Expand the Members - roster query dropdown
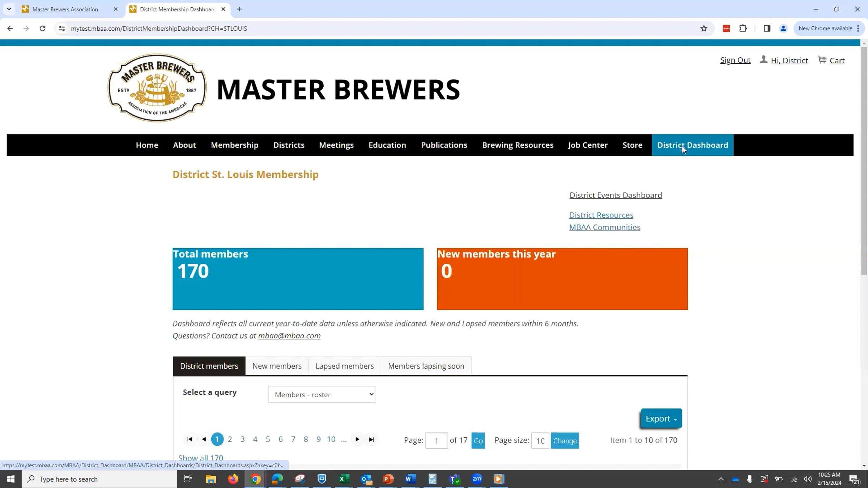 point(322,394)
